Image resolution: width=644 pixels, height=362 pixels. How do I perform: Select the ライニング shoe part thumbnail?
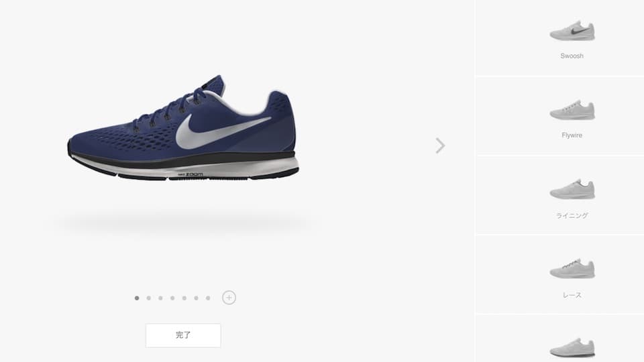[572, 189]
